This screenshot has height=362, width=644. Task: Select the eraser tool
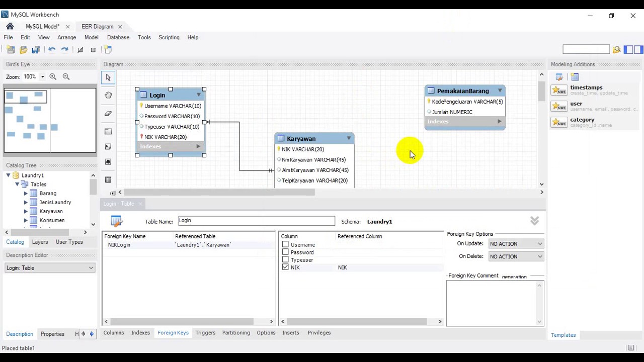pos(108,114)
